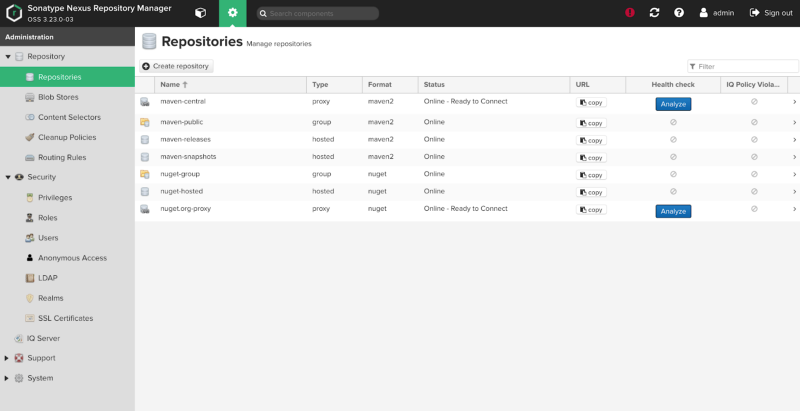Open the Help question mark icon
The height and width of the screenshot is (411, 800).
679,13
